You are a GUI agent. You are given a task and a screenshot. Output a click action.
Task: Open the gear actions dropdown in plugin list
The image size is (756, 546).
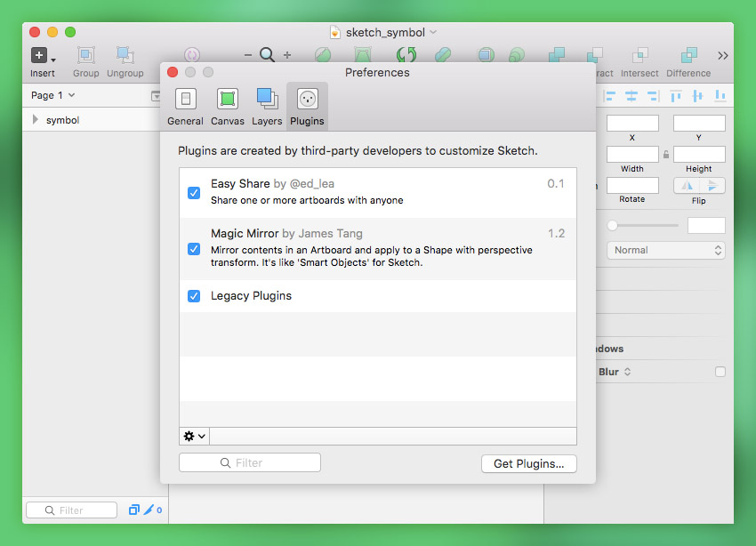coord(194,436)
